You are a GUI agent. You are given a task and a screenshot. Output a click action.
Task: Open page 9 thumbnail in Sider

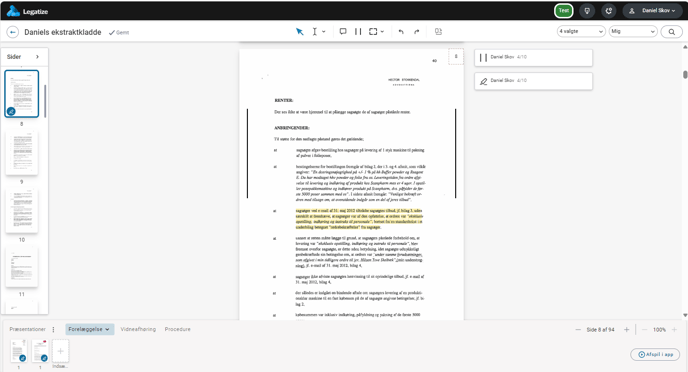pos(22,153)
